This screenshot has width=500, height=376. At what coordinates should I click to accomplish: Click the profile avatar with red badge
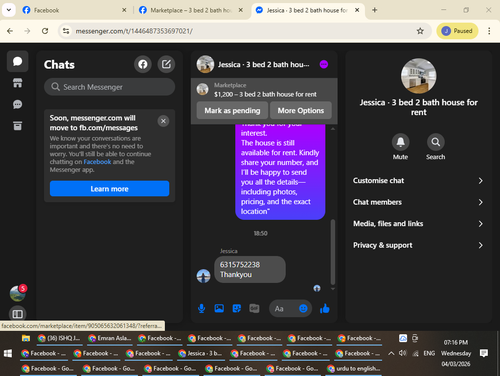pyautogui.click(x=18, y=293)
